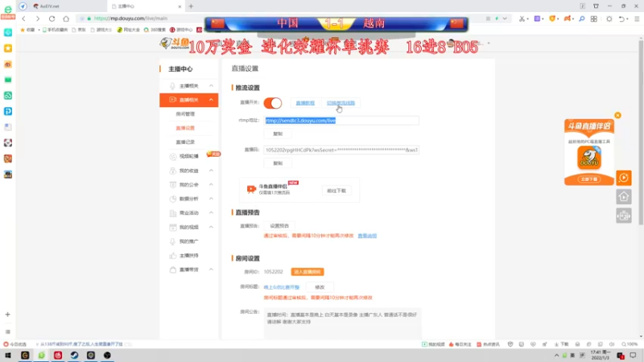
Task: Click the 100% zoom control in status bar
Action: click(x=630, y=344)
